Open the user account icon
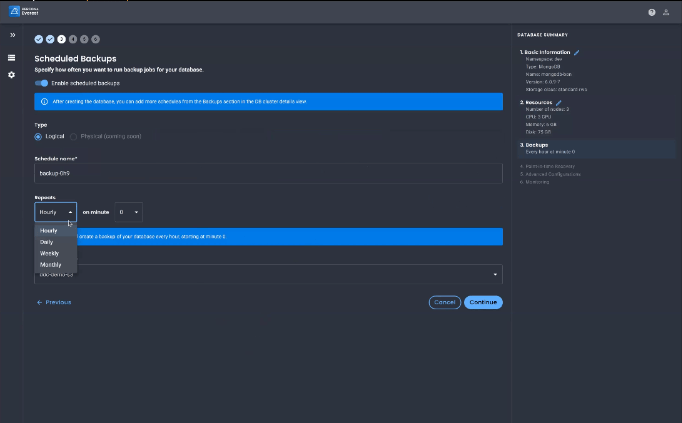 pos(667,12)
